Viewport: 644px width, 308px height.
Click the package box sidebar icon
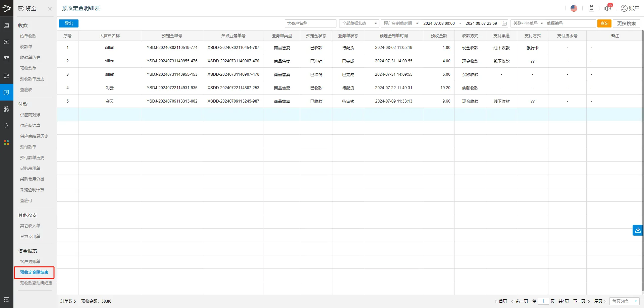click(x=6, y=59)
